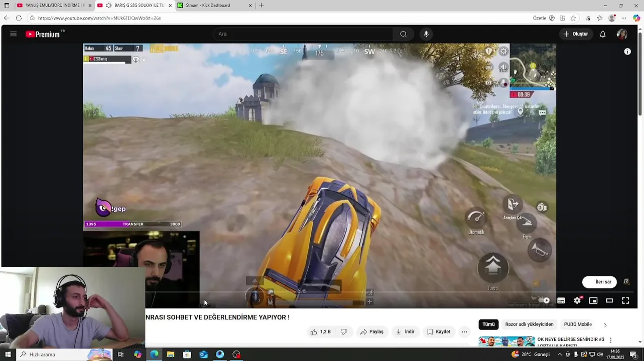This screenshot has height=361, width=644.
Task: Click İndir to download video
Action: (x=405, y=332)
